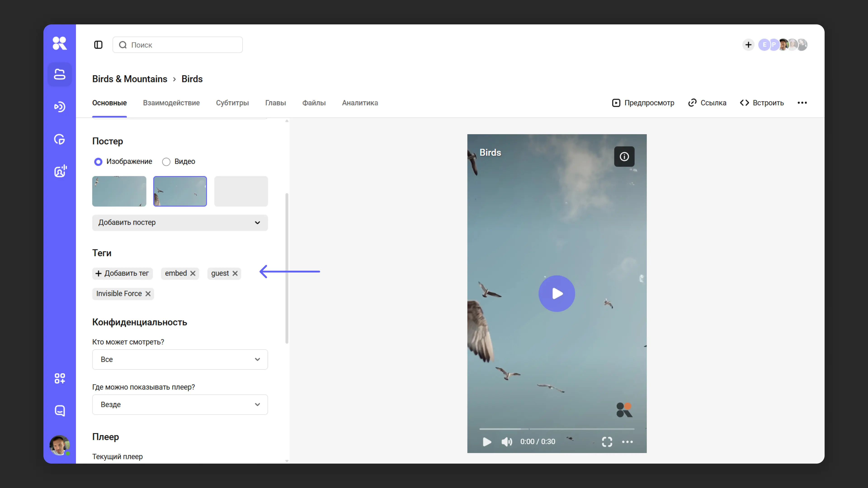Select the Видео poster radio button
This screenshot has width=868, height=488.
tap(166, 162)
